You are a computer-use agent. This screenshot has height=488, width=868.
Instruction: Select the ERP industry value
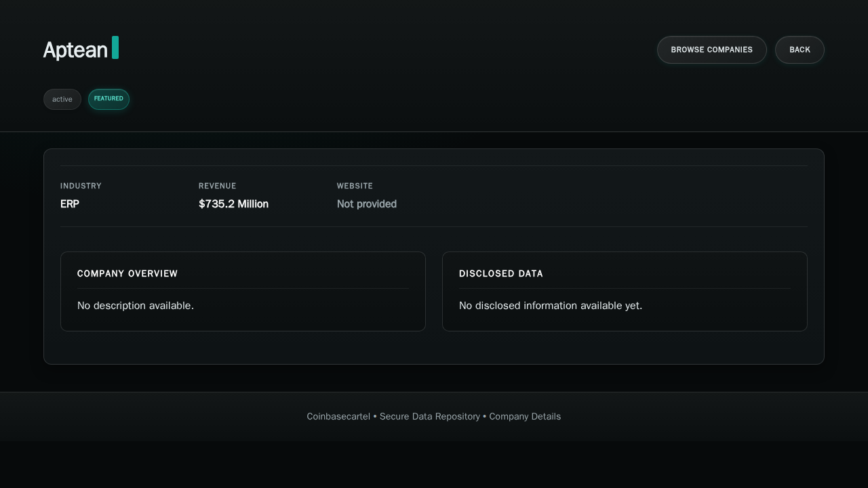70,204
